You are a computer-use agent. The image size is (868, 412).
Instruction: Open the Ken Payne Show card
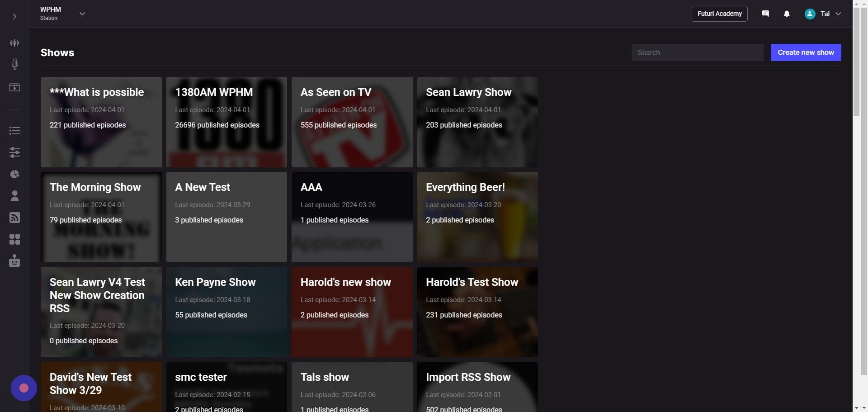pyautogui.click(x=226, y=312)
